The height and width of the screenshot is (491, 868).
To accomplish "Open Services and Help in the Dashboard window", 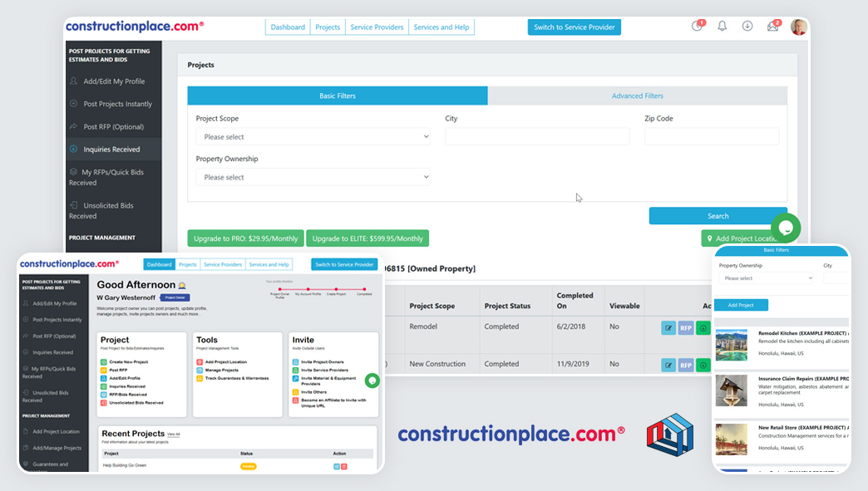I will (269, 264).
